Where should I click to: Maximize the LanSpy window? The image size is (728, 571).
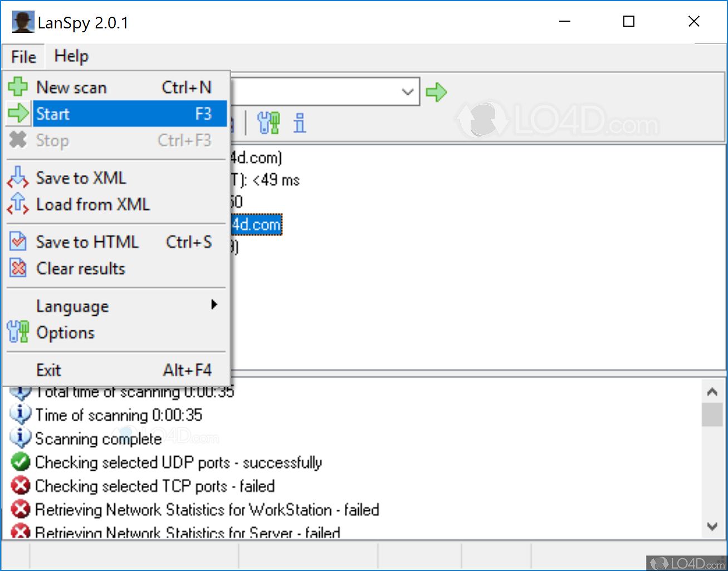[x=629, y=22]
